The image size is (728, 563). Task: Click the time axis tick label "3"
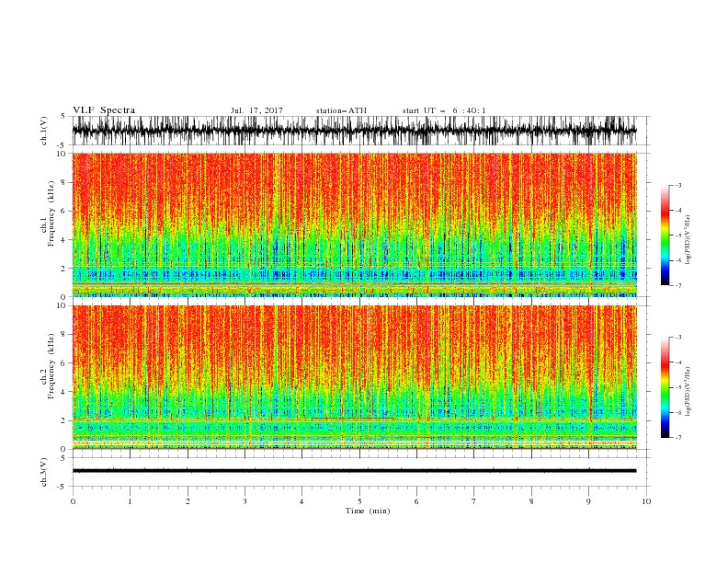point(245,501)
